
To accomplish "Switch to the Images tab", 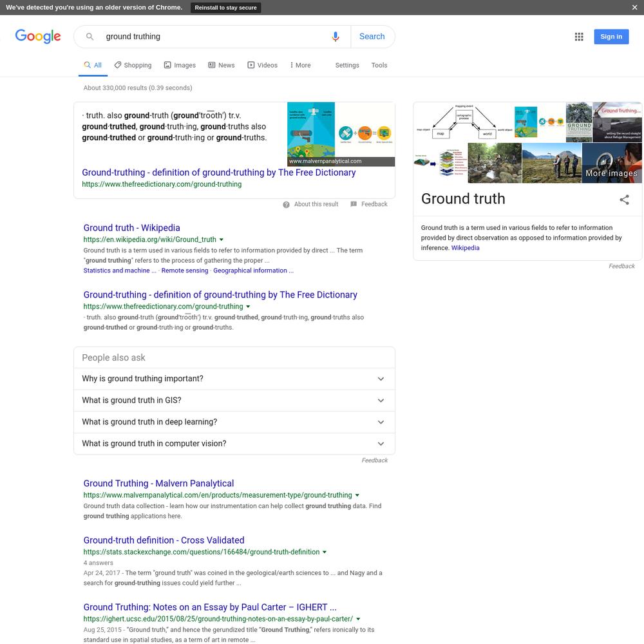I will [x=180, y=65].
